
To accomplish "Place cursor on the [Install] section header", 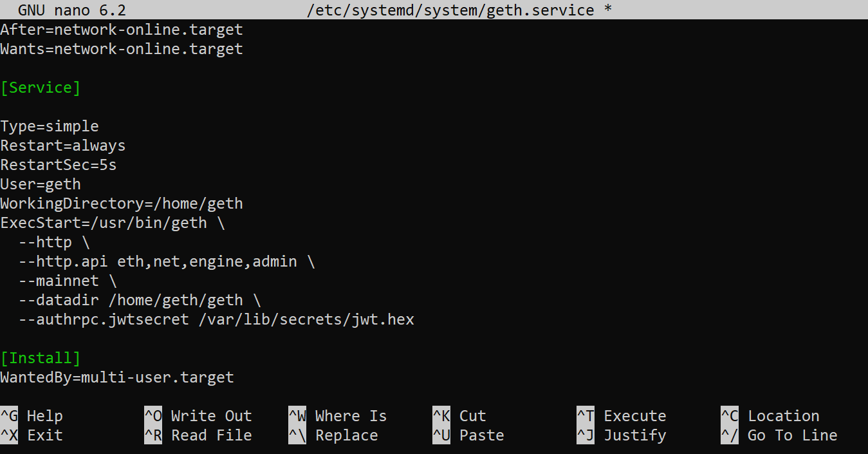I will (41, 358).
